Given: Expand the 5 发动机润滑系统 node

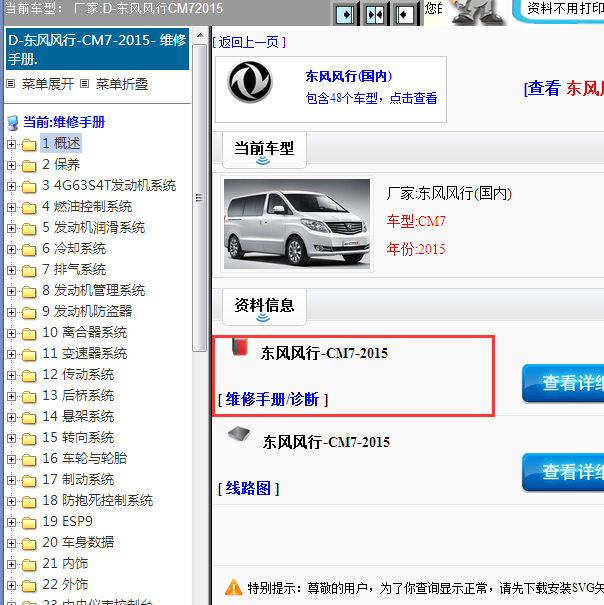Looking at the screenshot, I should click(11, 228).
